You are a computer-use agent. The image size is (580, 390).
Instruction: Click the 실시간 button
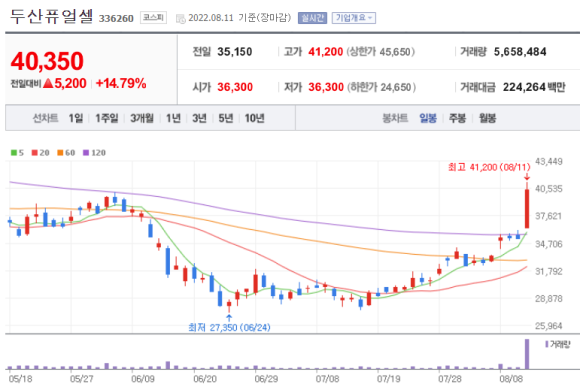[x=312, y=18]
